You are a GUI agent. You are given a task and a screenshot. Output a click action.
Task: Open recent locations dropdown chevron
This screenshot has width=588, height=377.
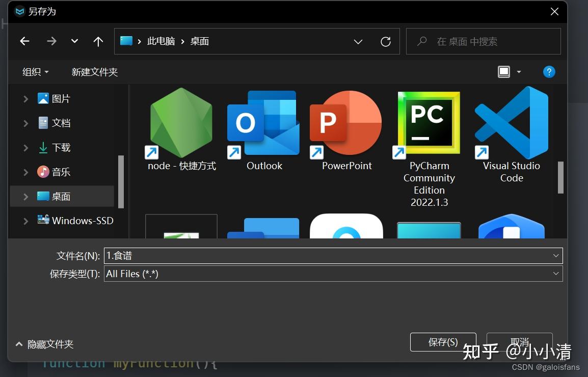click(74, 41)
